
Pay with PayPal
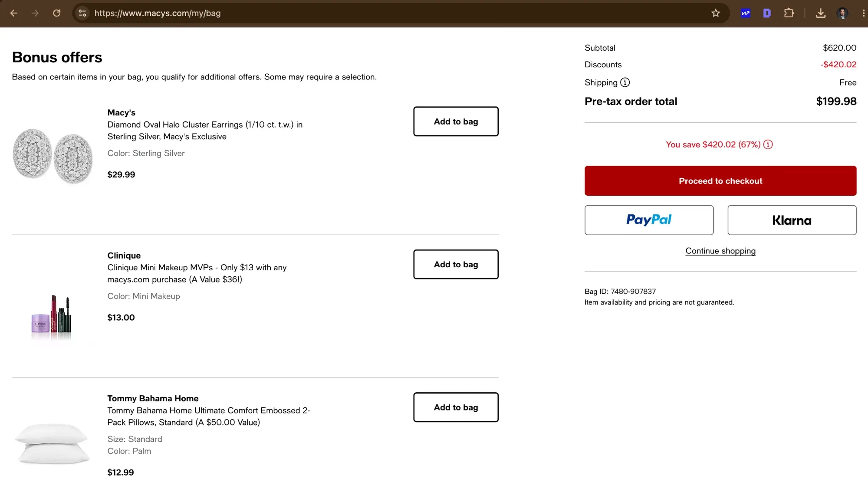tap(649, 220)
